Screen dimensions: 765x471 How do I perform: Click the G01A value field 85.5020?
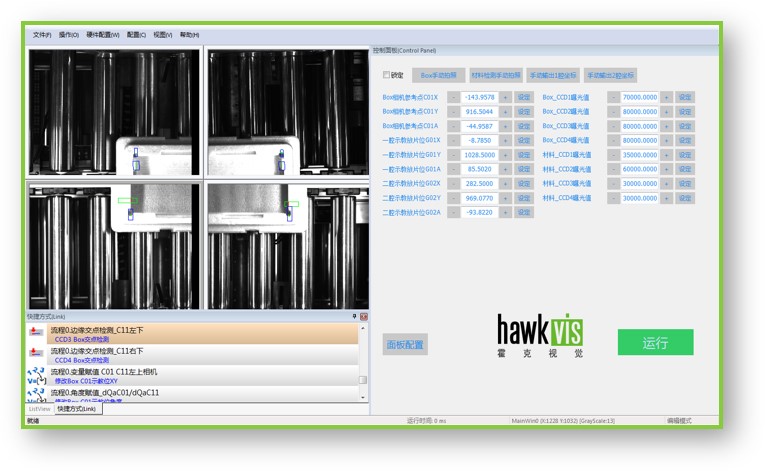tap(480, 169)
